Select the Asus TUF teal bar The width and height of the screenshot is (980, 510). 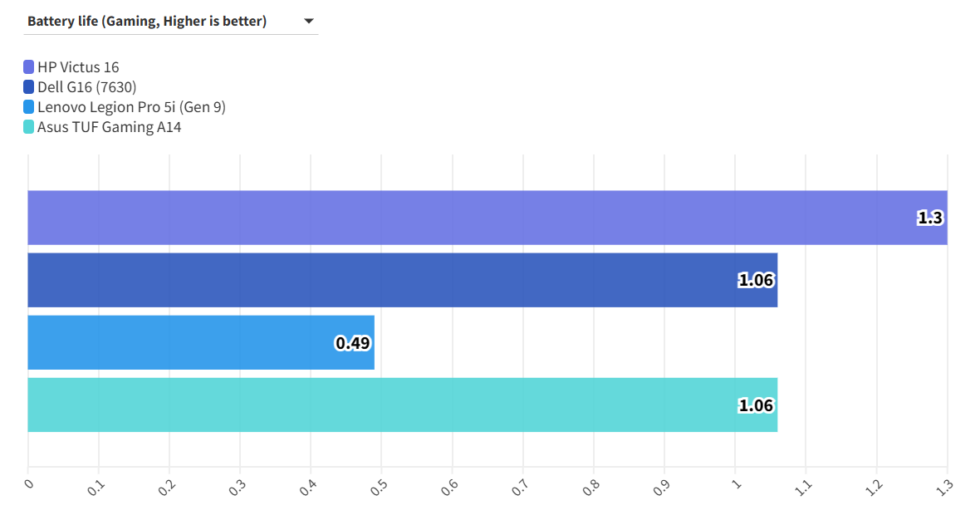(x=374, y=405)
